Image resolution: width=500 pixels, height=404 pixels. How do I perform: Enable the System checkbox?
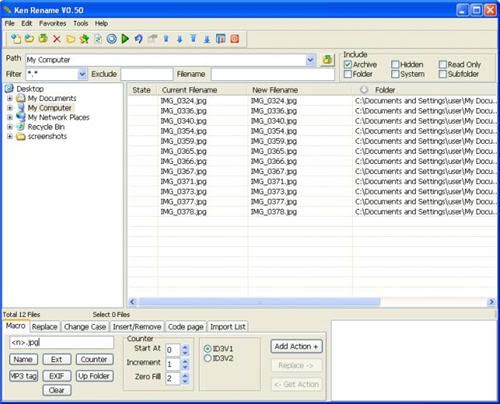click(x=395, y=74)
